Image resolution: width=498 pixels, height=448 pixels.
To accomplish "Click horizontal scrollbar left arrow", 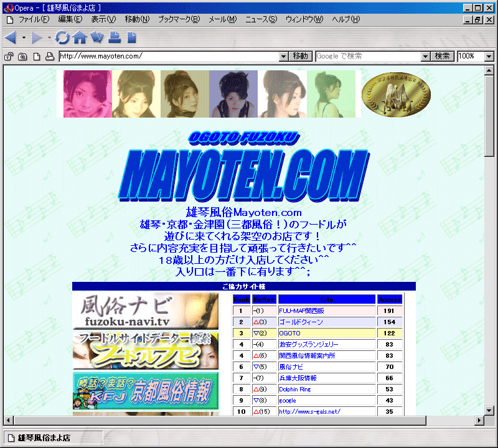I will pos(8,421).
